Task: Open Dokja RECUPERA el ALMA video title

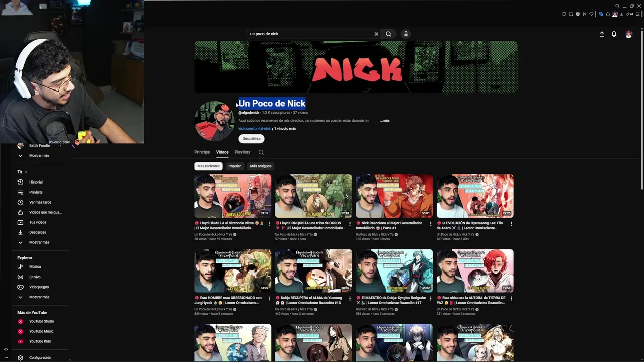Action: click(x=311, y=300)
